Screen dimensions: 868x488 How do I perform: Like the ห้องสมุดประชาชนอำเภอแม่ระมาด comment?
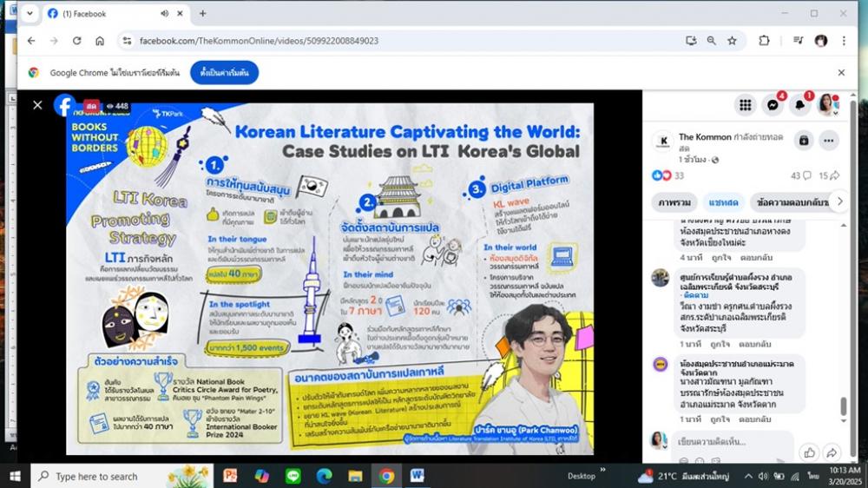(720, 419)
